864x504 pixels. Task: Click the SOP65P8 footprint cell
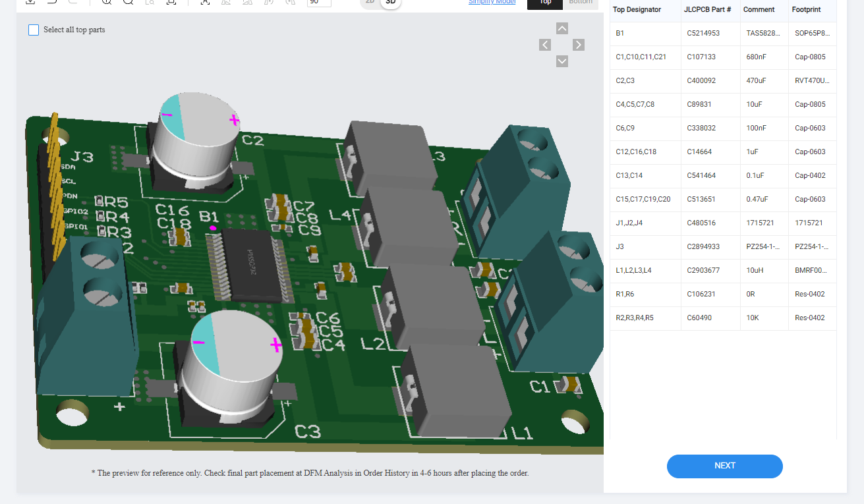[812, 33]
